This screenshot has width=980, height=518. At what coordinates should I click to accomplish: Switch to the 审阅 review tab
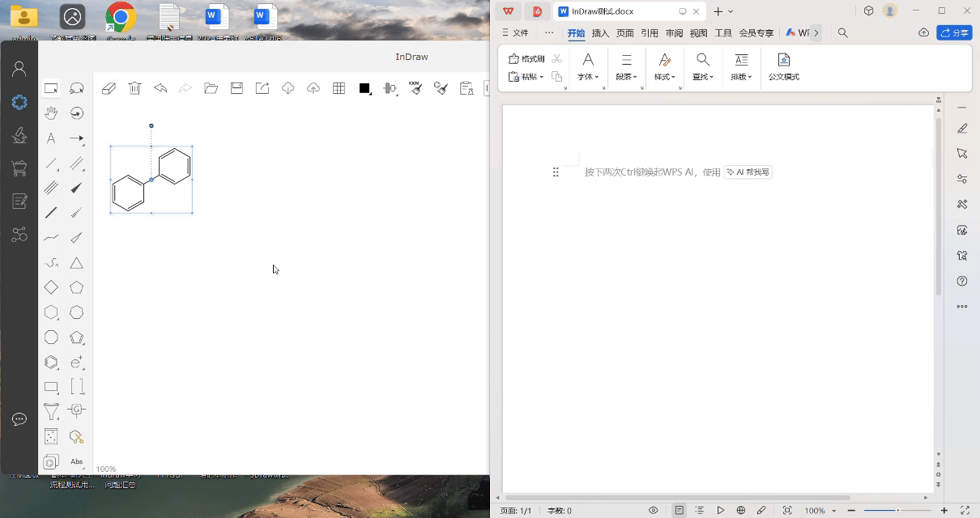click(x=674, y=33)
